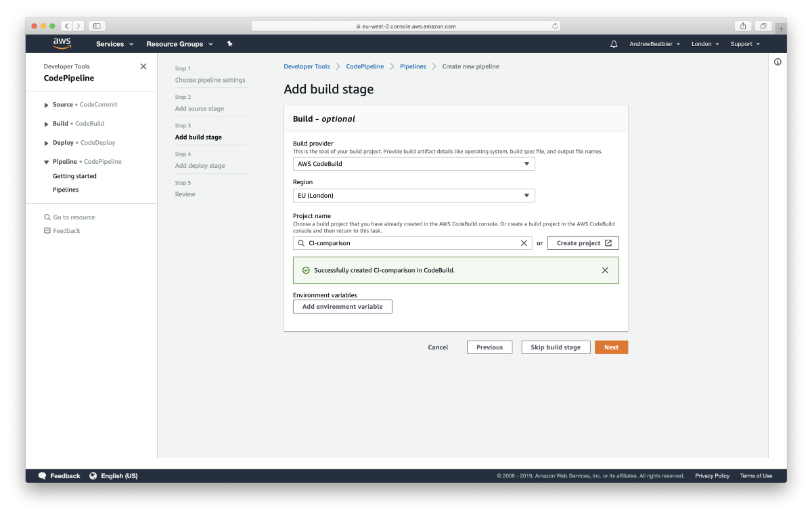Click Skip build stage

point(556,347)
